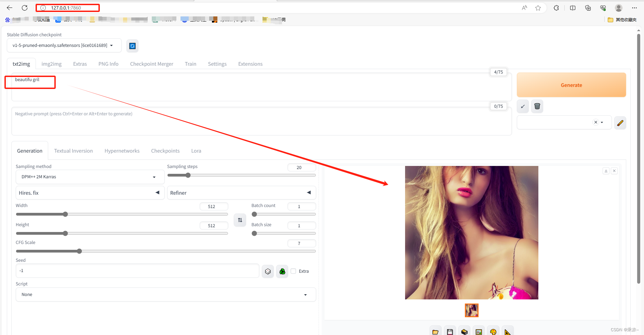Open the Script dropdown
The height and width of the screenshot is (335, 644).
[166, 295]
